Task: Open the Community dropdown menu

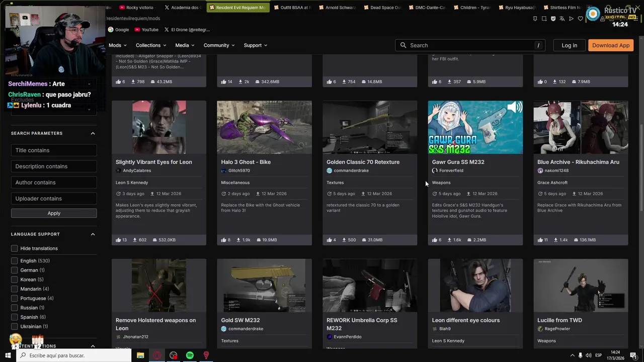Action: pos(219,45)
